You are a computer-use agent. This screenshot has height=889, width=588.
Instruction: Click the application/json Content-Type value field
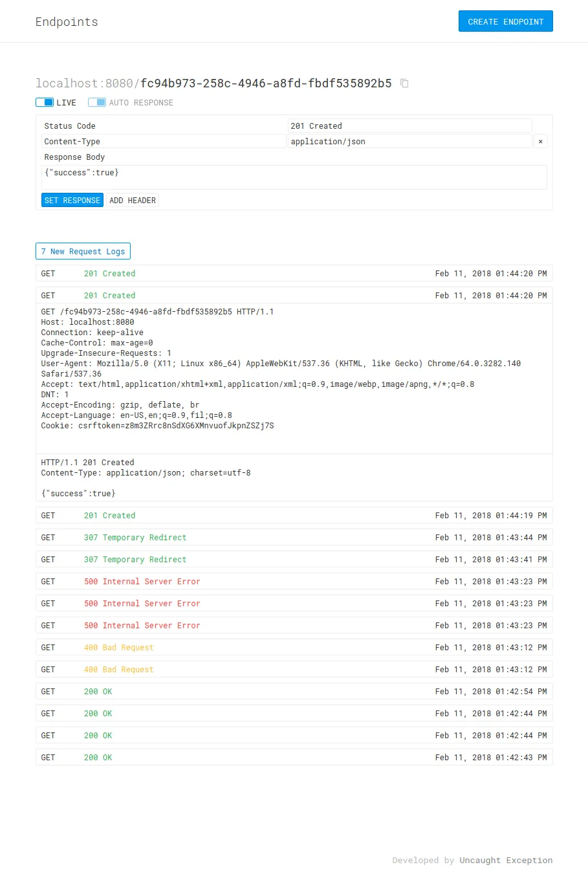410,141
